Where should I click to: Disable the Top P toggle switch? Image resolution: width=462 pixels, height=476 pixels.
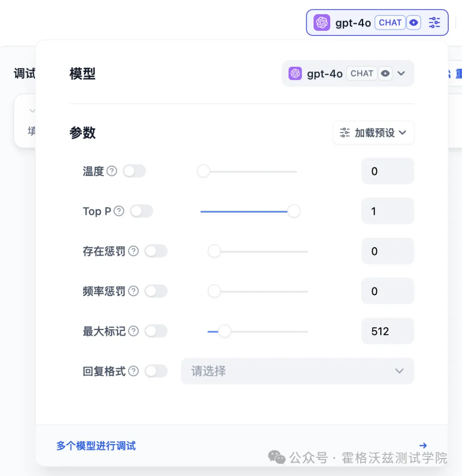click(142, 210)
